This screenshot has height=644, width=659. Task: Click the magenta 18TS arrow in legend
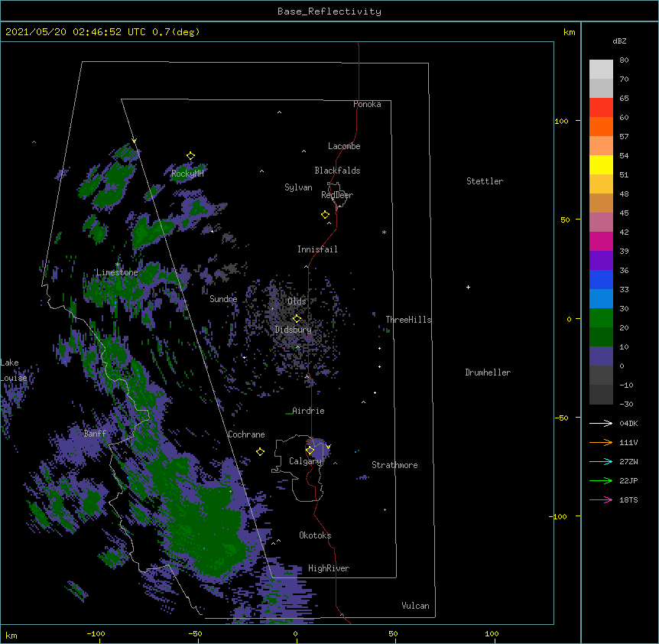pos(601,499)
